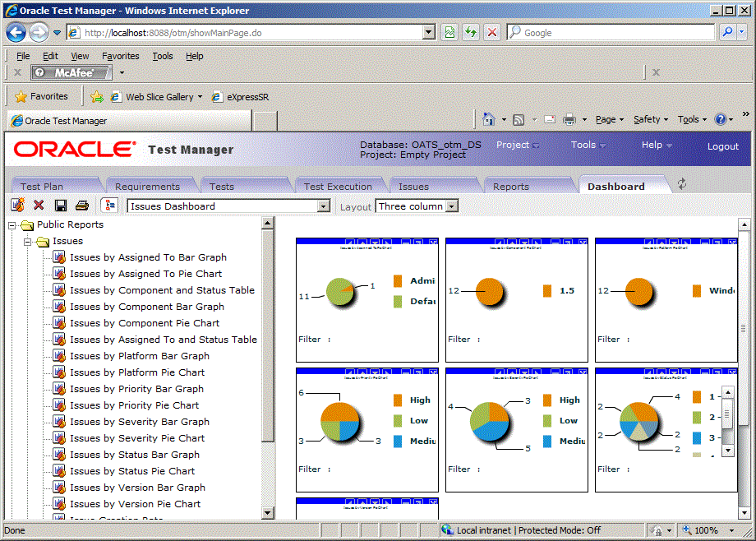Image resolution: width=756 pixels, height=541 pixels.
Task: Open the address bar history dropdown arrow
Action: click(428, 32)
